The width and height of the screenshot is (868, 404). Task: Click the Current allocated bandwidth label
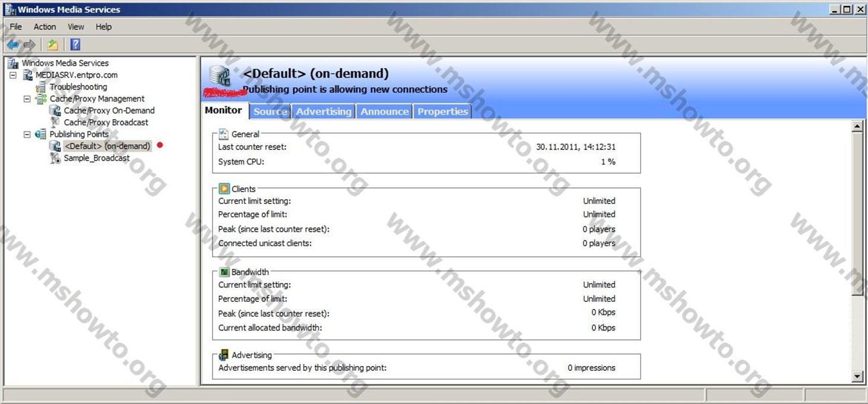click(270, 327)
